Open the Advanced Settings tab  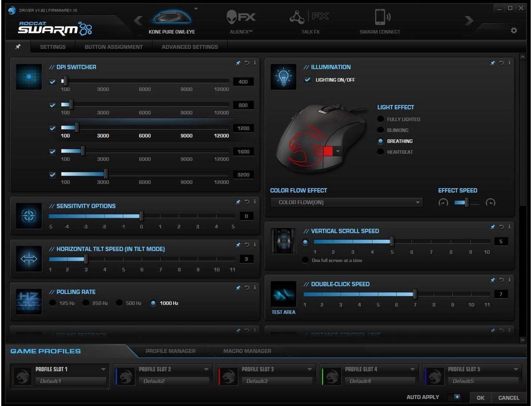point(190,47)
